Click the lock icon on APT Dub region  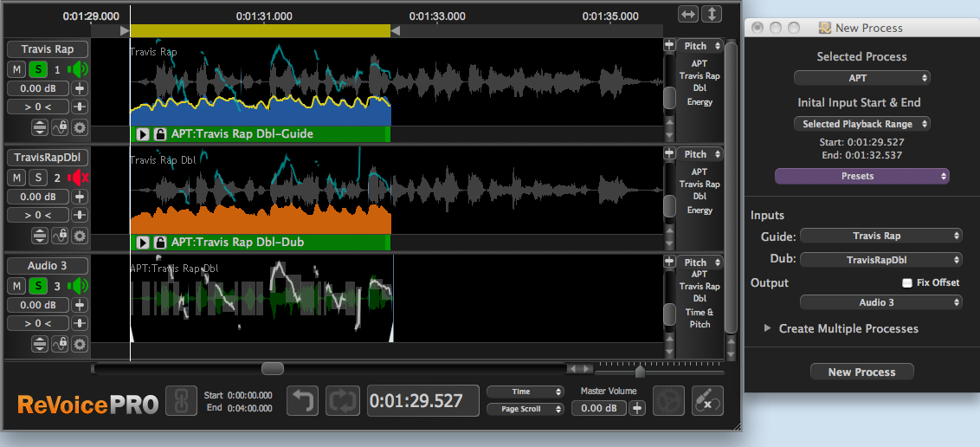coord(160,243)
